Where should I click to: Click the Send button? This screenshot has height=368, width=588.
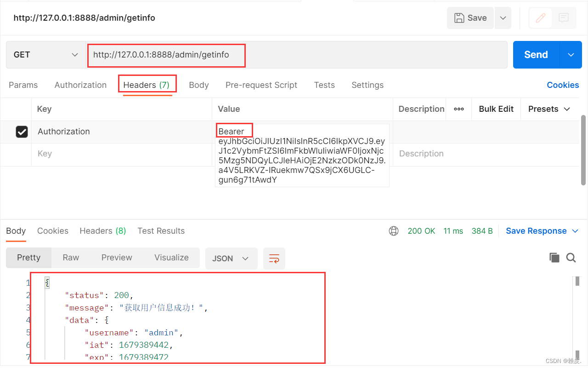pos(536,55)
